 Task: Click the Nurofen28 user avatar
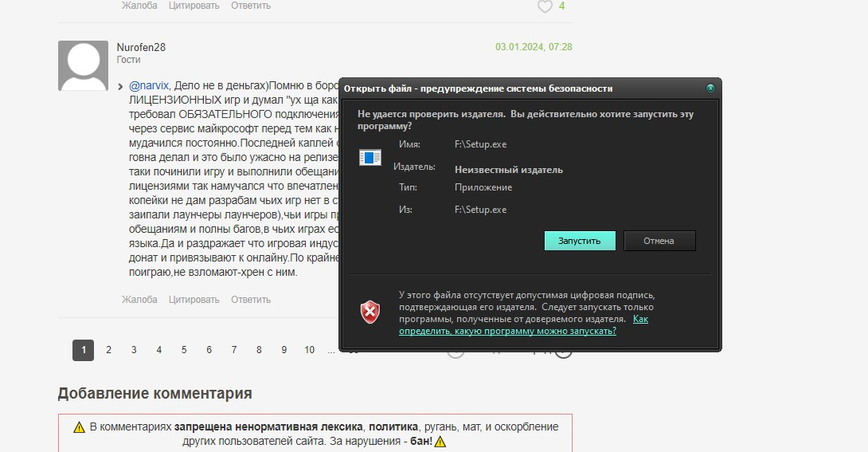[83, 65]
